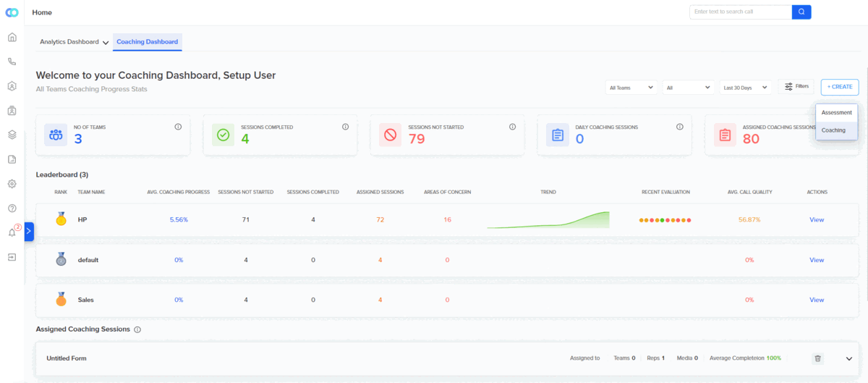Click View link for Sales team
Screen dimensions: 868x383
click(x=817, y=300)
